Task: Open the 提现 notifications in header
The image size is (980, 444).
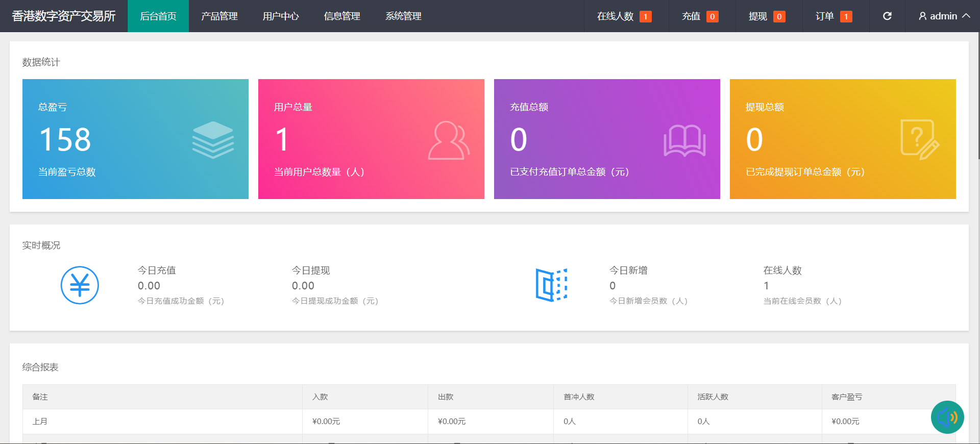Action: pyautogui.click(x=767, y=16)
